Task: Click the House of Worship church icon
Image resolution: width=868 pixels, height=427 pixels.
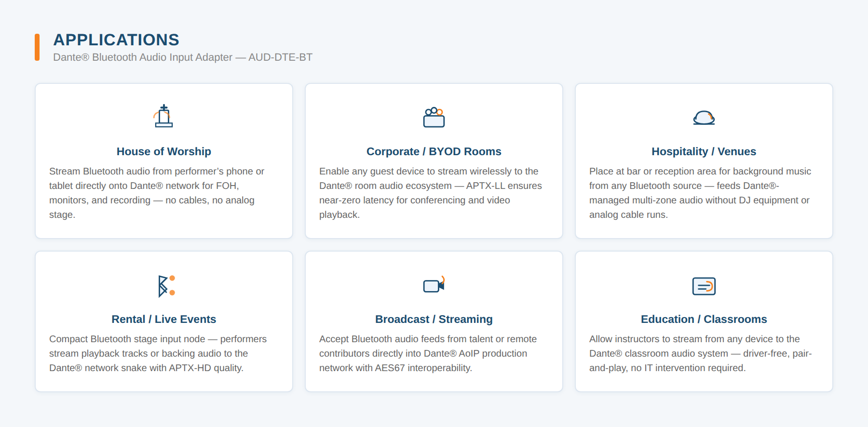Action: coord(164,116)
